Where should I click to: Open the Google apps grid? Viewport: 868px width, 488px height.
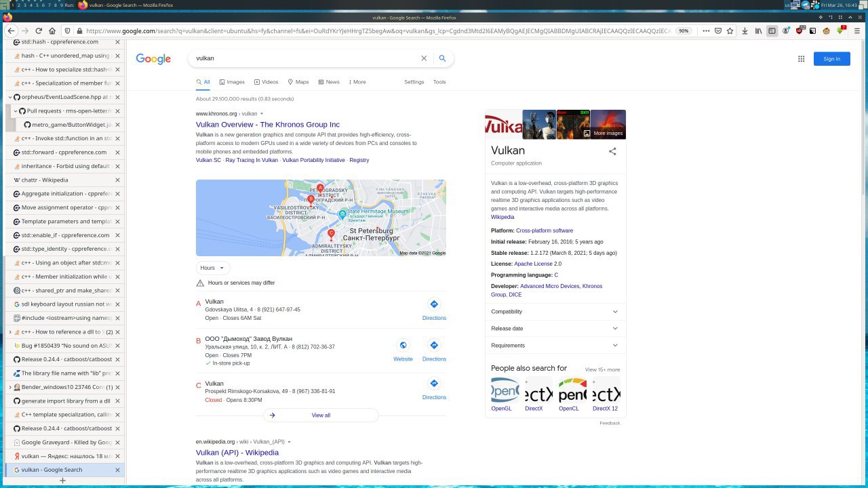[801, 59]
